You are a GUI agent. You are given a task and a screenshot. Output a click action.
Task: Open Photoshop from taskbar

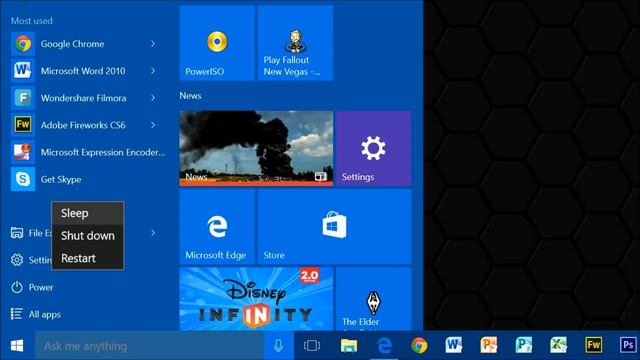click(x=628, y=345)
